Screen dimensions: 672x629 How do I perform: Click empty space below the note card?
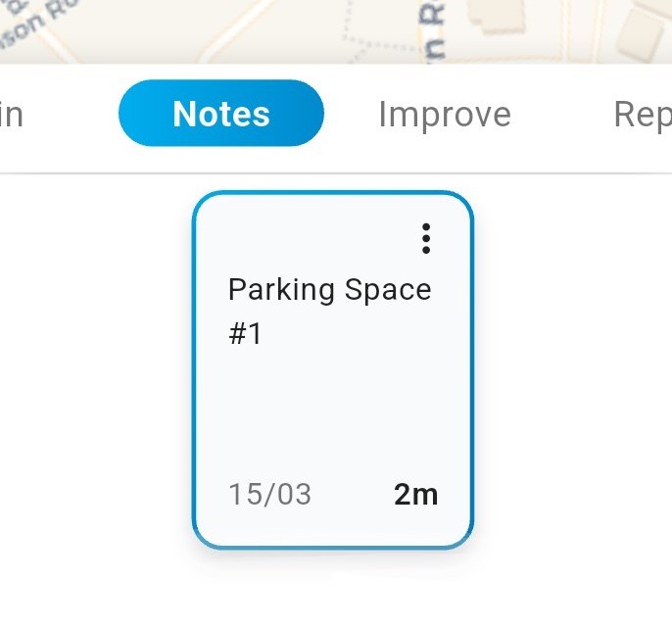[x=333, y=593]
